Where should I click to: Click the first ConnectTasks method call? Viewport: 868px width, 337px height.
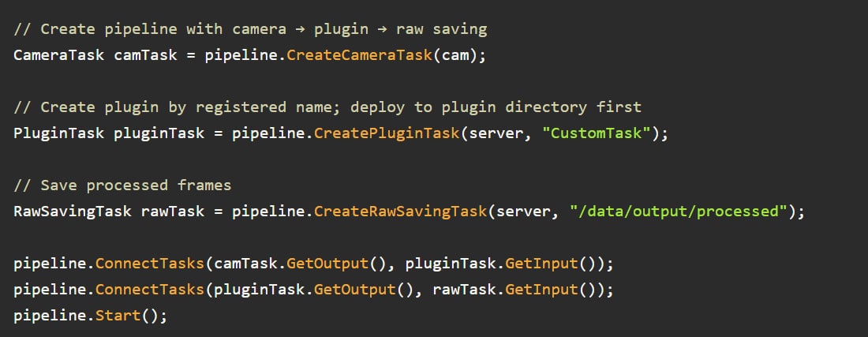click(x=150, y=262)
